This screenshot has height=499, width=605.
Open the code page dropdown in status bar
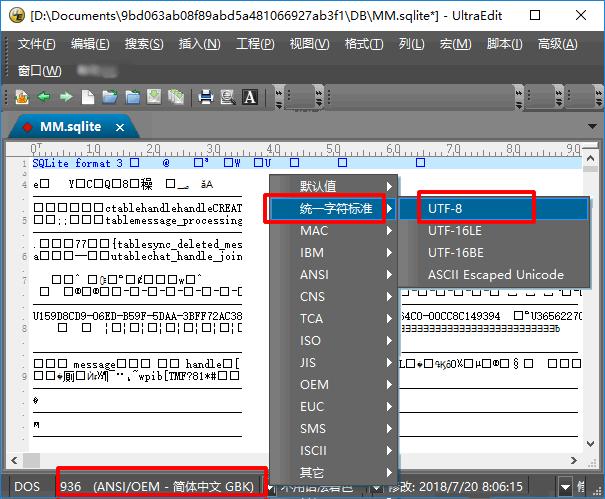coord(270,487)
